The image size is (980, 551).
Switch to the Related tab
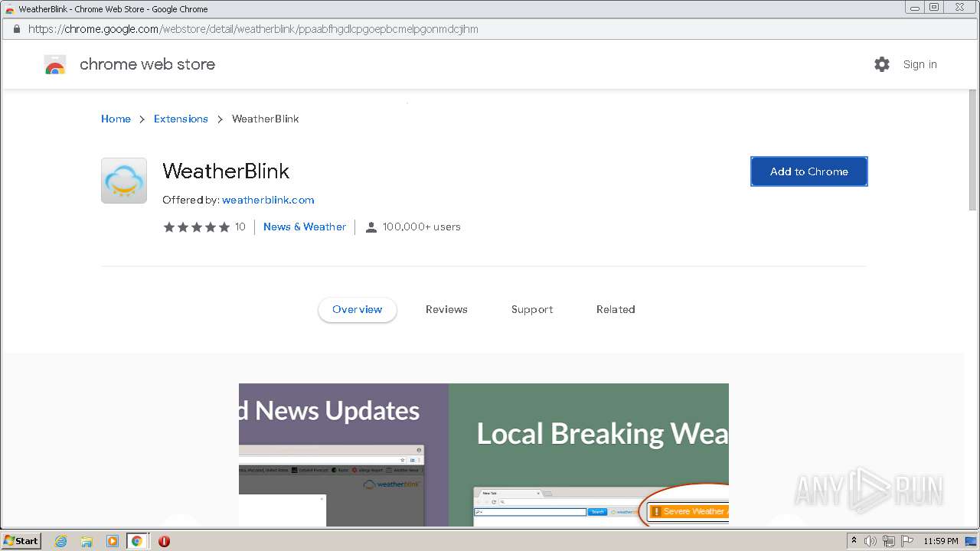[x=616, y=309]
